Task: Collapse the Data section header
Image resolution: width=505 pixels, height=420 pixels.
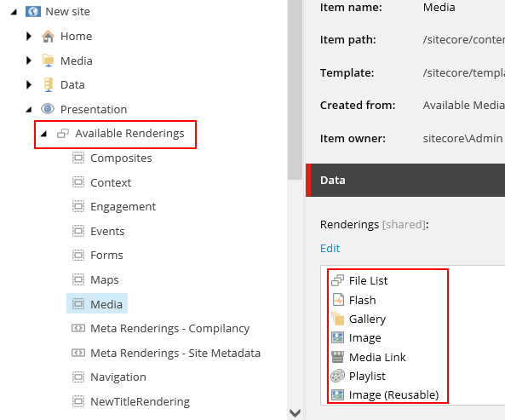Action: pyautogui.click(x=405, y=180)
